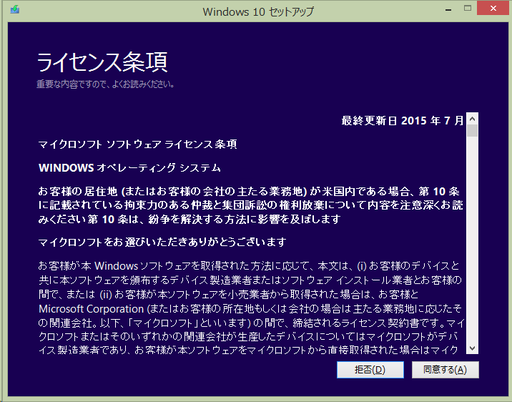
Task: Click the 最終更新日 2015 年 7 月 text
Action: pos(402,120)
